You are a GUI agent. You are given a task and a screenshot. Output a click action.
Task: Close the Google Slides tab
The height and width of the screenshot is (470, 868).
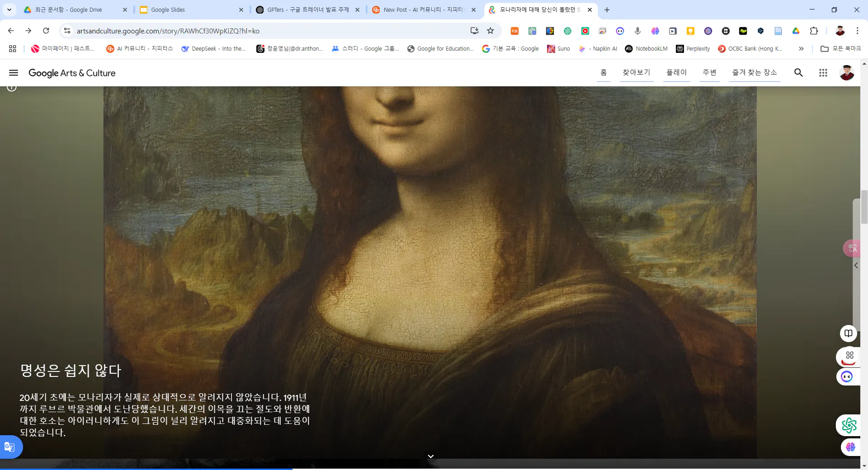coord(241,9)
